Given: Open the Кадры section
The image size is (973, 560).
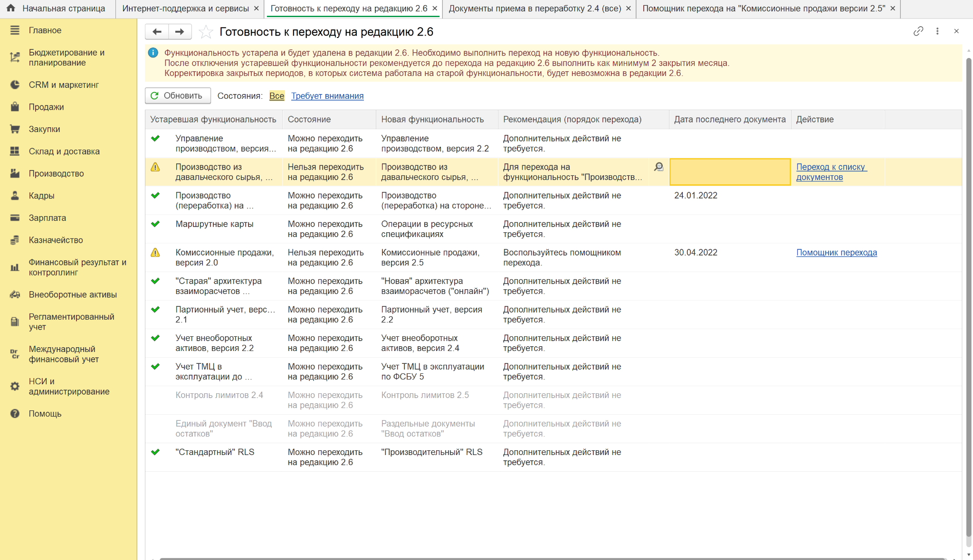Looking at the screenshot, I should point(68,196).
